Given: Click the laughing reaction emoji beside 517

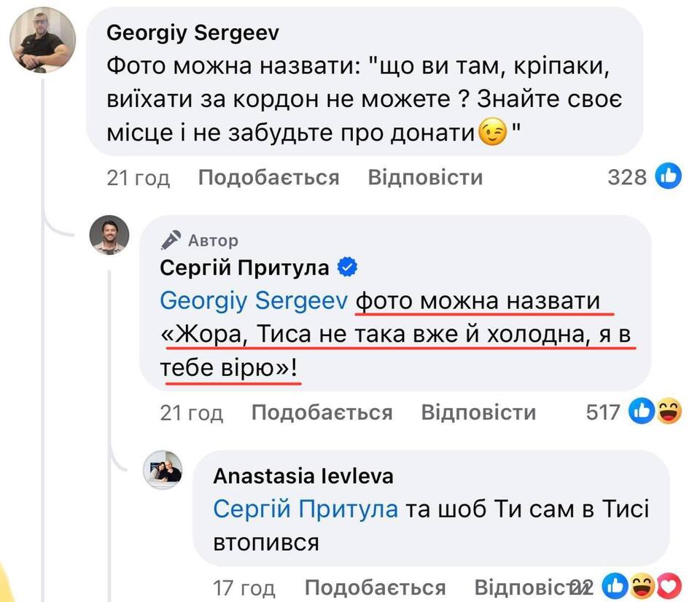Looking at the screenshot, I should 669,413.
